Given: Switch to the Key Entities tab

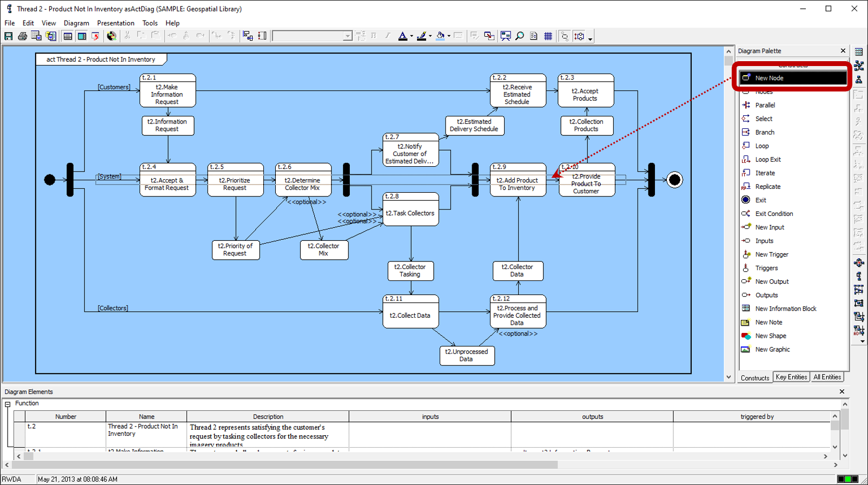Looking at the screenshot, I should coord(791,377).
